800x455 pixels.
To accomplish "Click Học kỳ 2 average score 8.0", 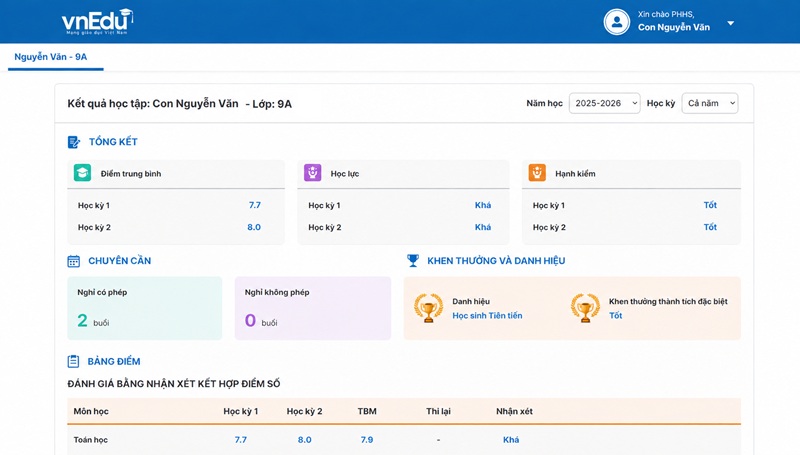I will tap(254, 228).
